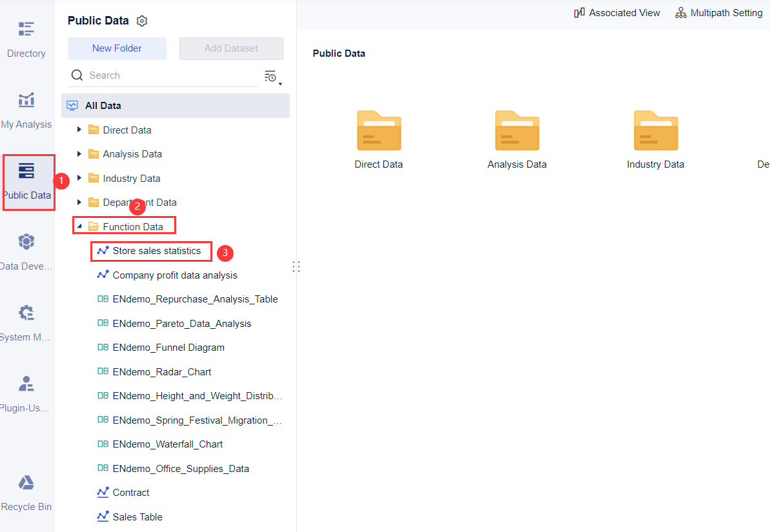Select the Store sales statistics dataset
This screenshot has height=532, width=770.
pos(157,250)
